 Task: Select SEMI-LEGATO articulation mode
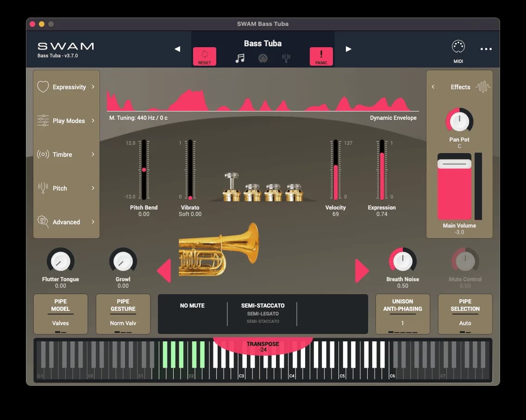[263, 313]
